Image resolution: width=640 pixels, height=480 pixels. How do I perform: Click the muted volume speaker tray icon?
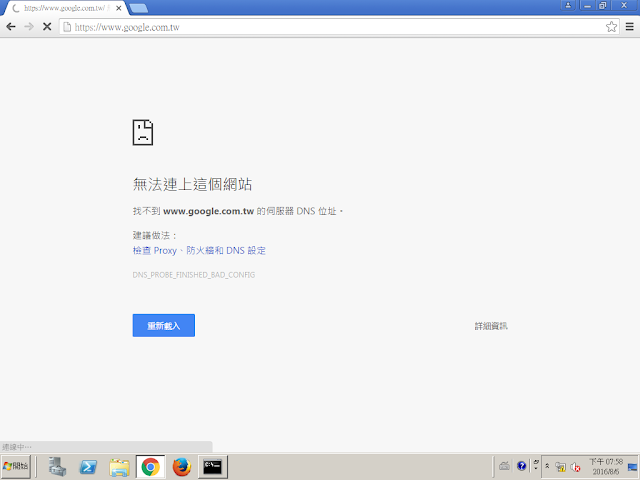[x=576, y=467]
